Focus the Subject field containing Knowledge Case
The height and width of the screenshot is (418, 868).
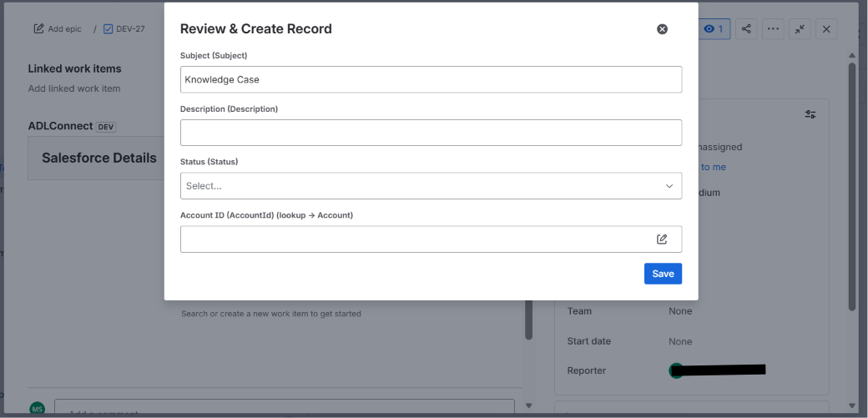pos(431,80)
